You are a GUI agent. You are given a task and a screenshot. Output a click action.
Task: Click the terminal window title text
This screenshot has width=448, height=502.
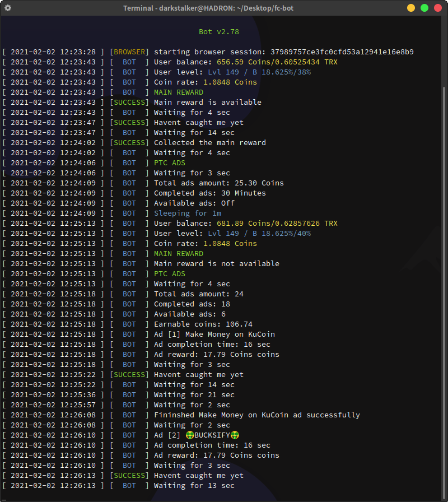pyautogui.click(x=208, y=8)
